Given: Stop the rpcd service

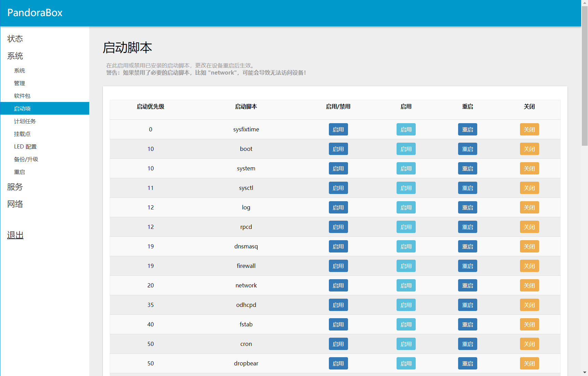Looking at the screenshot, I should [529, 227].
